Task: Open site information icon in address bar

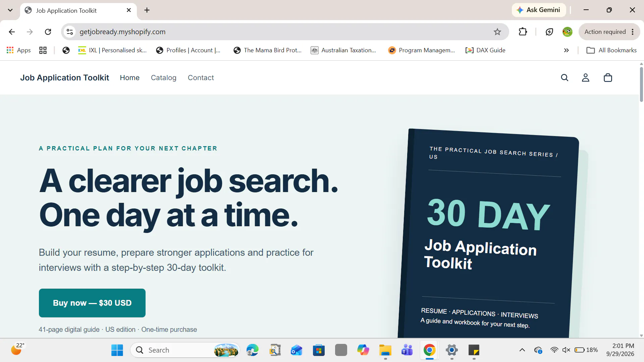Action: [x=70, y=32]
